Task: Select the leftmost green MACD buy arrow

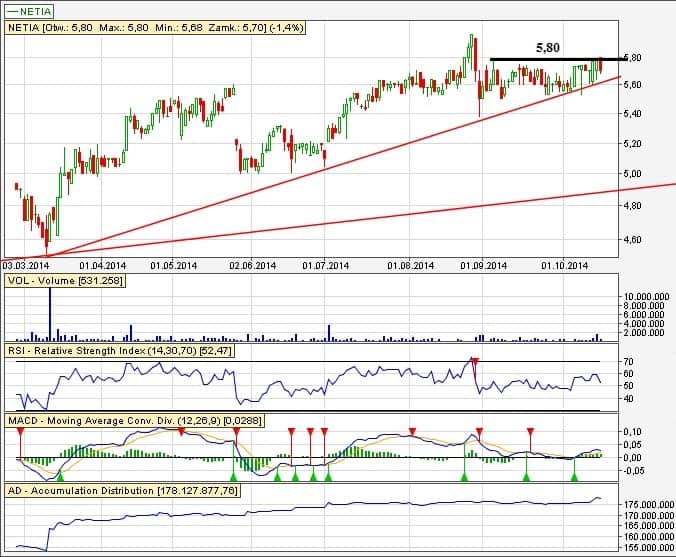Action: 39,478
